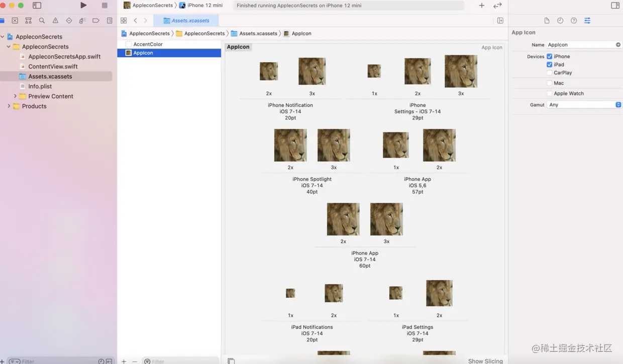The width and height of the screenshot is (623, 364).
Task: Expand the Preview Content folder
Action: 15,96
